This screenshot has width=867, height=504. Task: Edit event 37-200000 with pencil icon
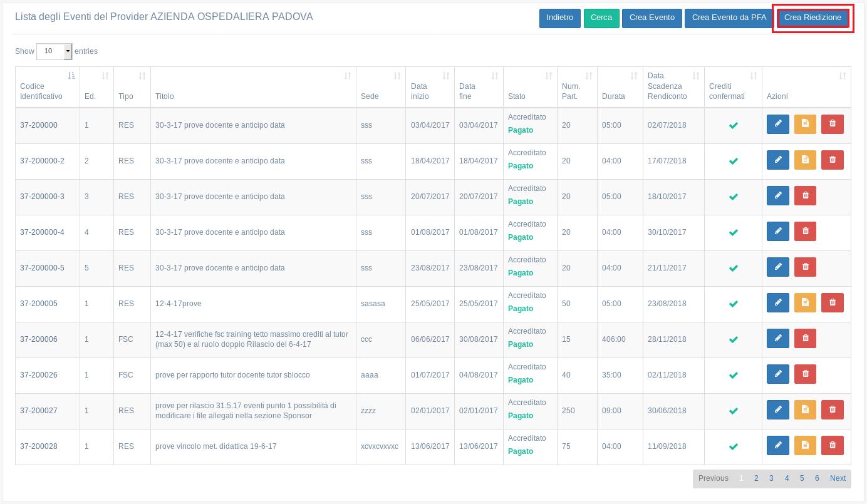(x=778, y=124)
